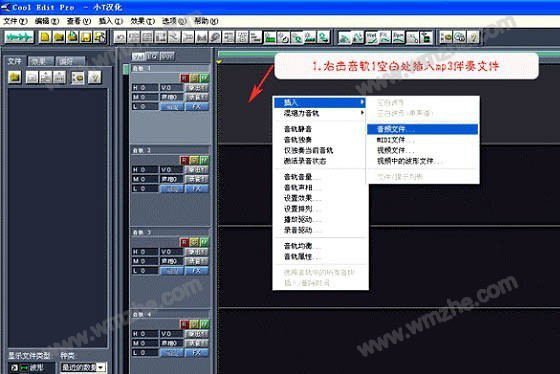The image size is (560, 374).
Task: Click the green horizontal zoom bar above timeline
Action: (389, 54)
